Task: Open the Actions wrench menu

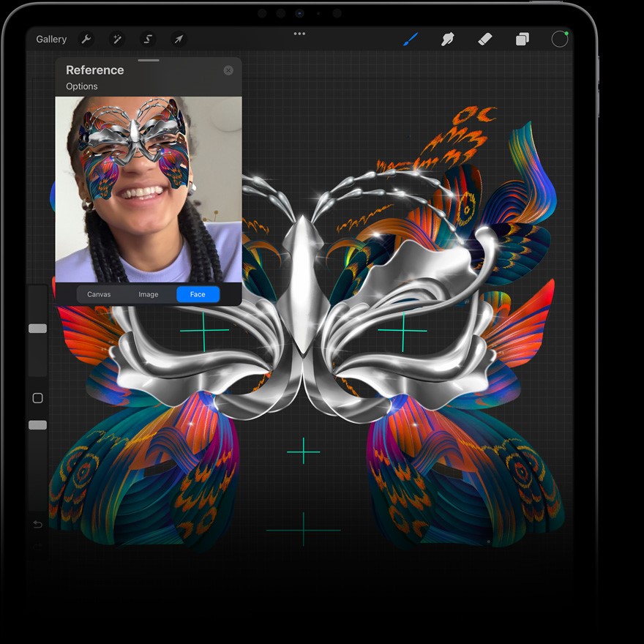Action: click(86, 40)
